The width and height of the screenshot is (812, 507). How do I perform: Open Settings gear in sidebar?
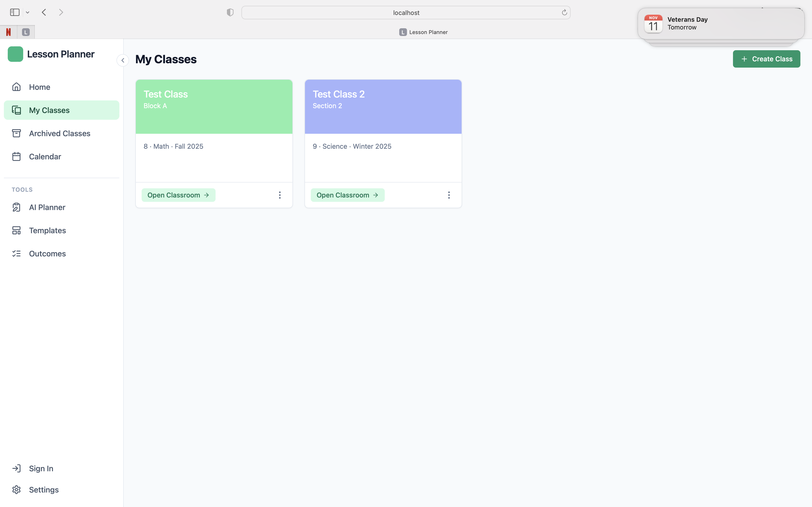point(16,490)
